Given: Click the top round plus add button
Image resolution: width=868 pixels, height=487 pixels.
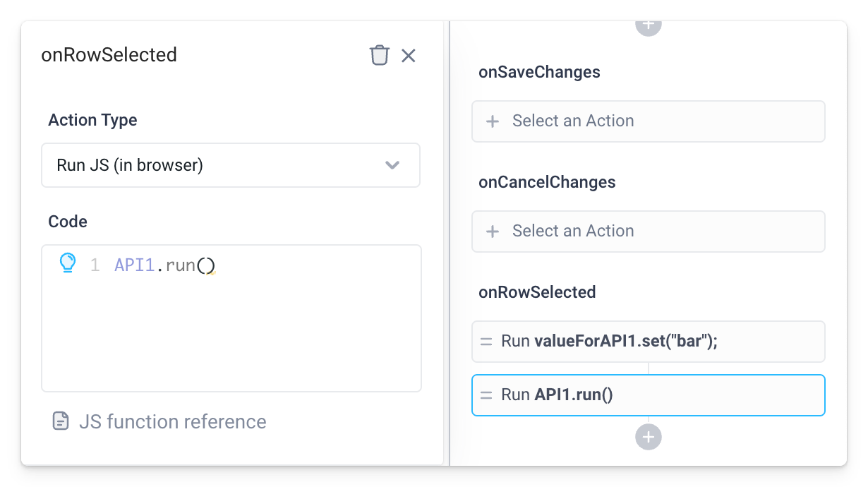Looking at the screenshot, I should [x=648, y=26].
